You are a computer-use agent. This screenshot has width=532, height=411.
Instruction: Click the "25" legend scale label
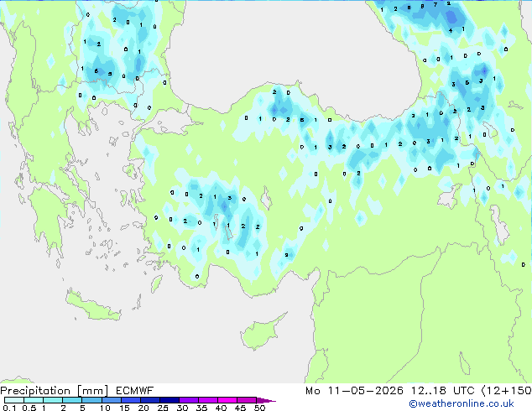pyautogui.click(x=163, y=408)
